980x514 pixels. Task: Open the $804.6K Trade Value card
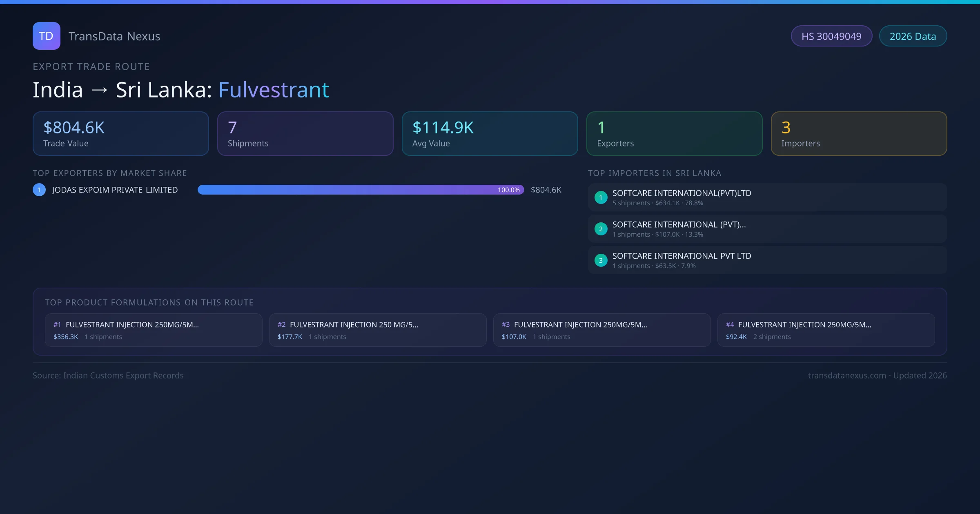[120, 133]
